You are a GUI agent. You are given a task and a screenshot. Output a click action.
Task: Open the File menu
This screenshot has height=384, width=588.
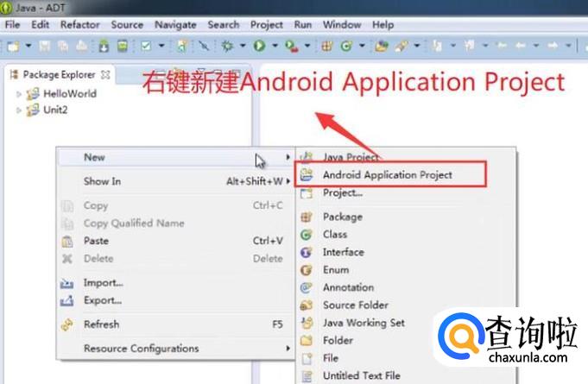point(12,25)
